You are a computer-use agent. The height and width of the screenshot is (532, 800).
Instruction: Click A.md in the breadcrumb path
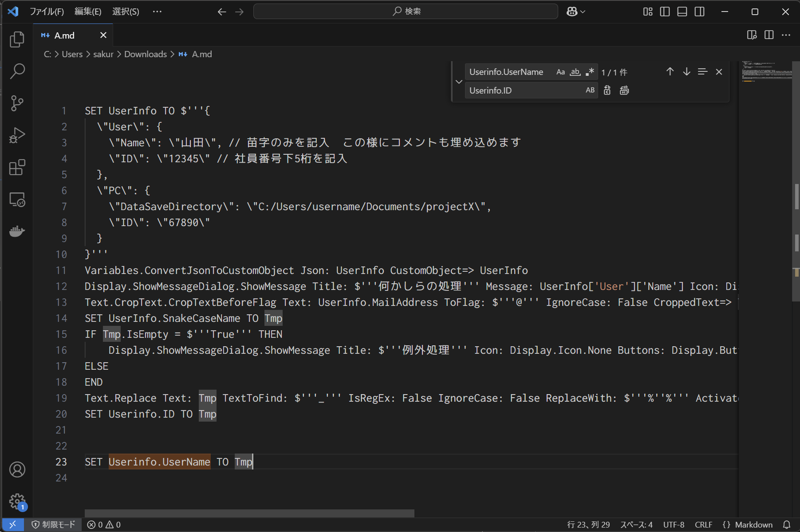coord(202,54)
